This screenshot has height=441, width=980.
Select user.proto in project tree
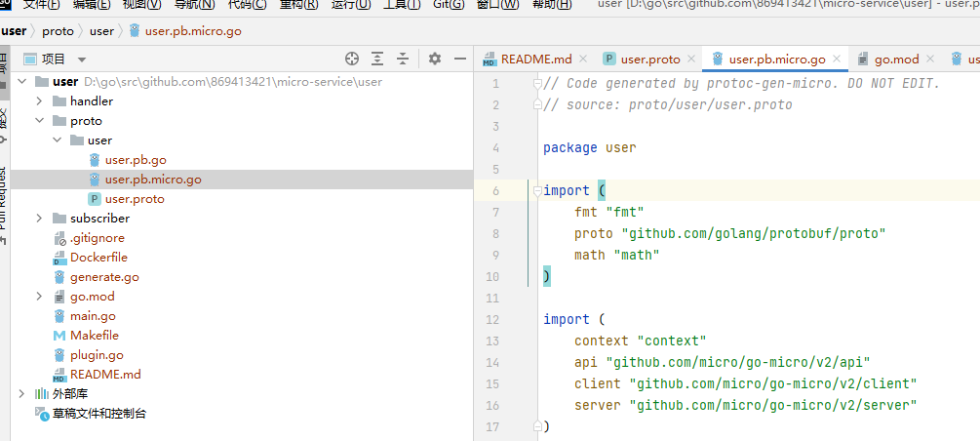[135, 199]
